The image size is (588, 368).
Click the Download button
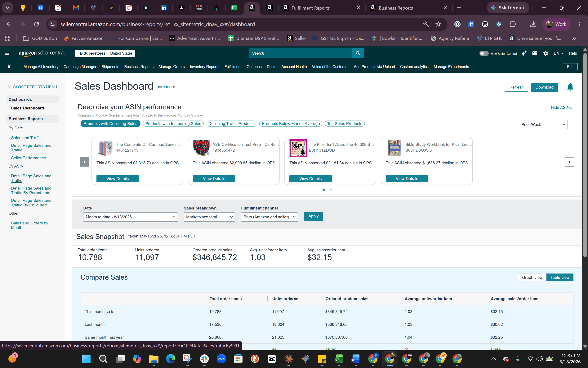tap(544, 87)
